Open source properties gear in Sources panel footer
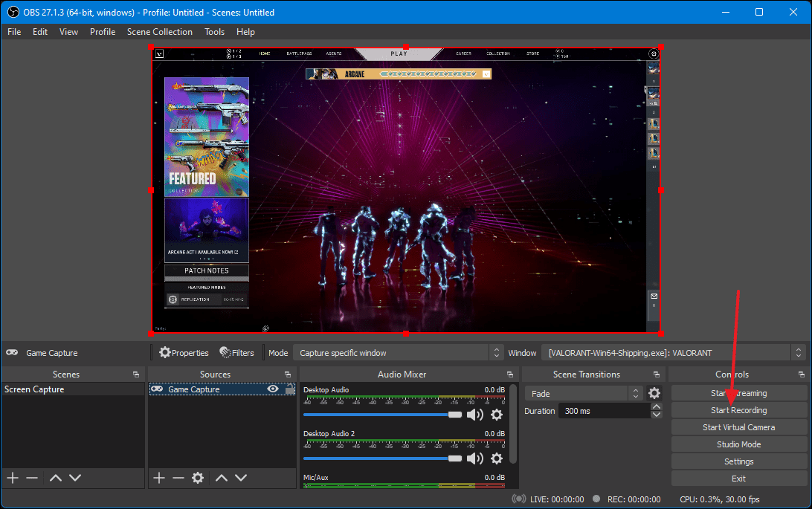The width and height of the screenshot is (812, 509). (x=197, y=478)
